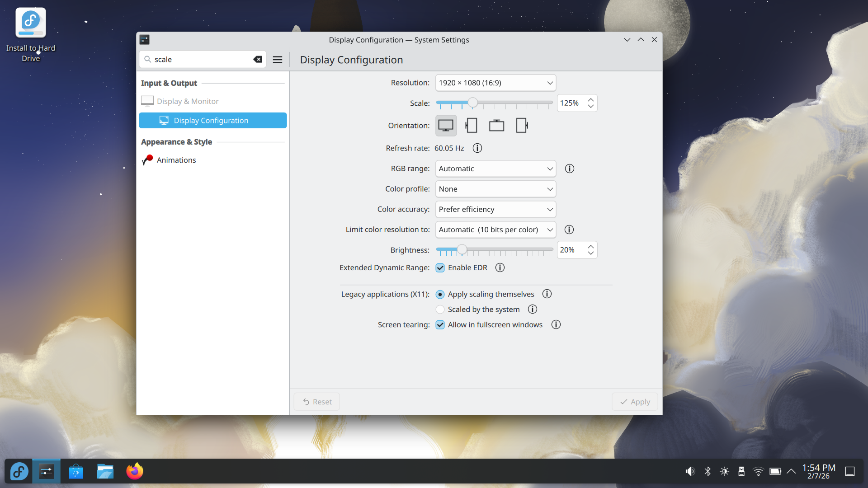
Task: Toggle Allow in fullscreen windows checkbox
Action: click(x=440, y=325)
